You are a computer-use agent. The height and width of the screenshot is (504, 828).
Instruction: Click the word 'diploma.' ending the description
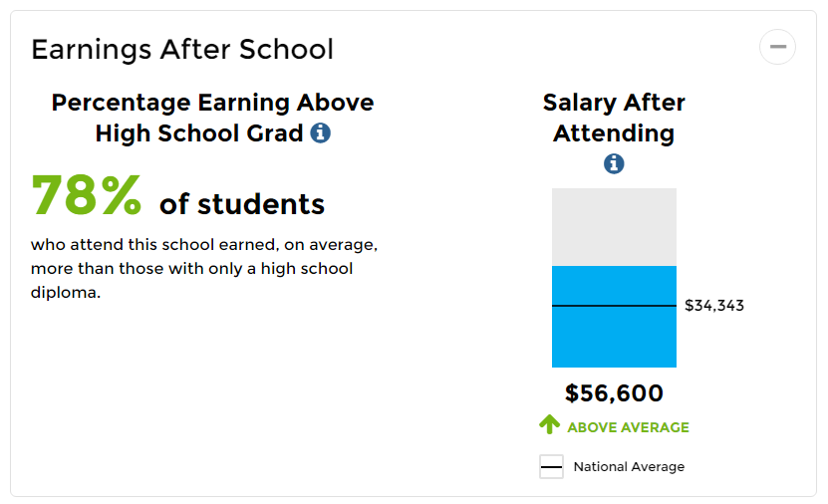(66, 294)
